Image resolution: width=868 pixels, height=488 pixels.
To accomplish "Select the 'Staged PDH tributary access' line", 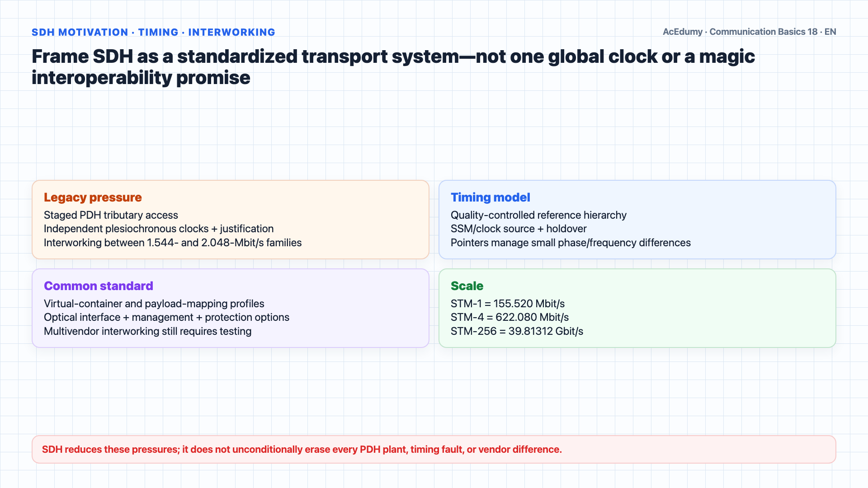I will point(111,215).
